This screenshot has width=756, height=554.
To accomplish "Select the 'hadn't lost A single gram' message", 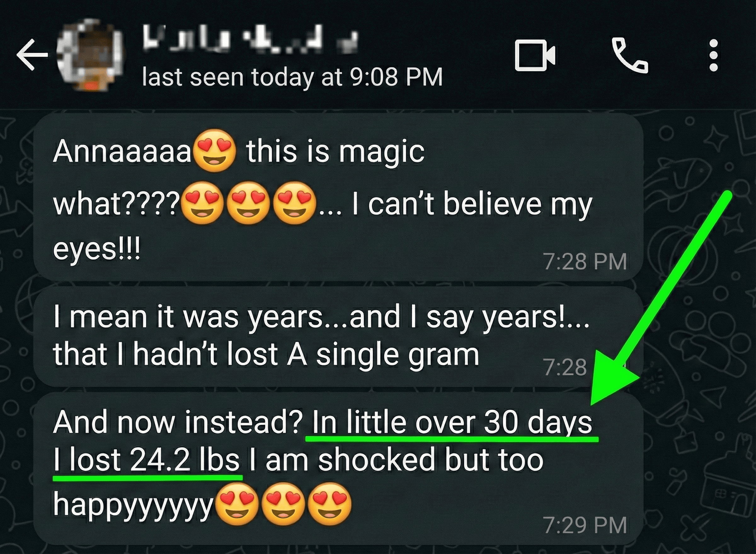I will click(x=338, y=336).
